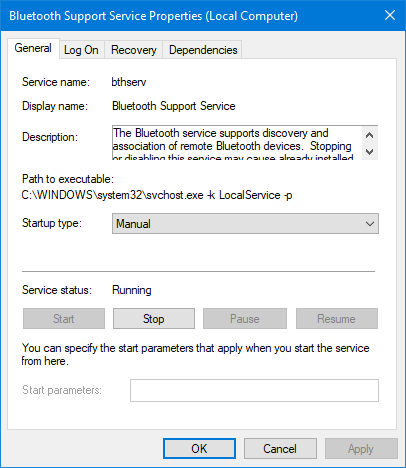Click inside the Description text box
The width and height of the screenshot is (406, 468).
coord(237,143)
